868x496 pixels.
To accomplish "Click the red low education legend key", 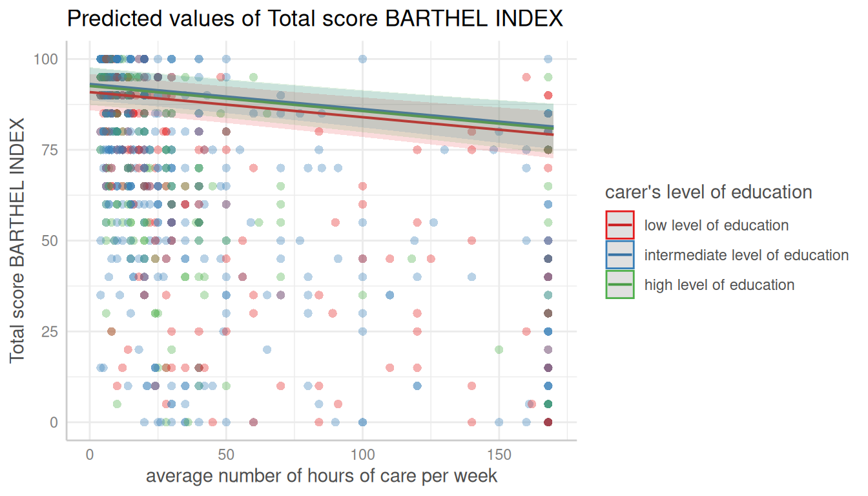I will [x=619, y=225].
